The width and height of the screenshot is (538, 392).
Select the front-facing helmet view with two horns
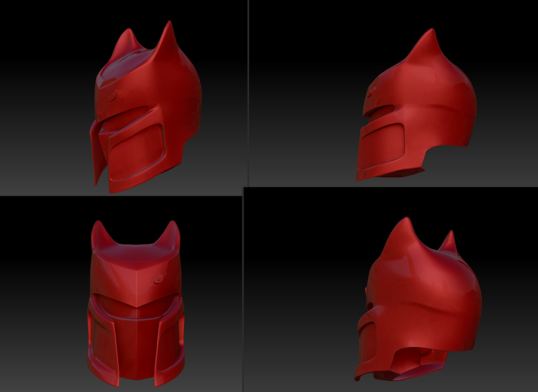click(x=136, y=303)
